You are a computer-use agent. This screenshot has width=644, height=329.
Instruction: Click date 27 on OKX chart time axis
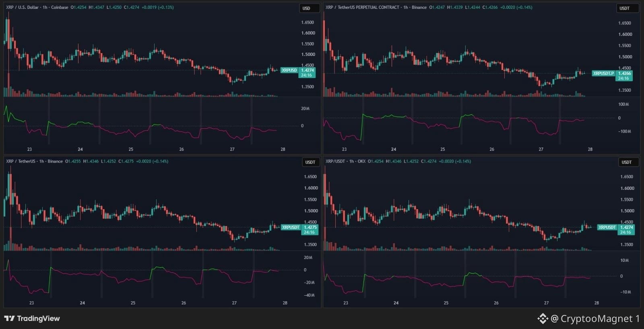(x=546, y=303)
